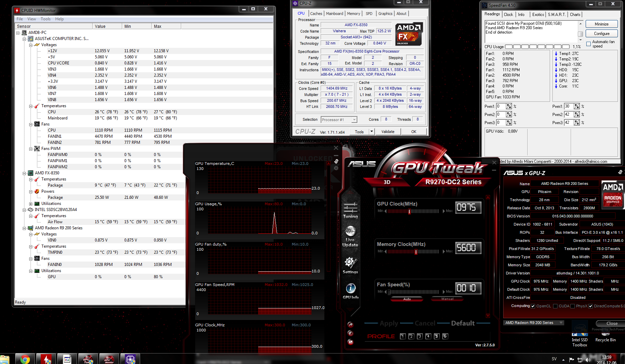Viewport: 625px width, 364px height.
Task: Click the profile S button in GPU Tweak
Action: 437,336
